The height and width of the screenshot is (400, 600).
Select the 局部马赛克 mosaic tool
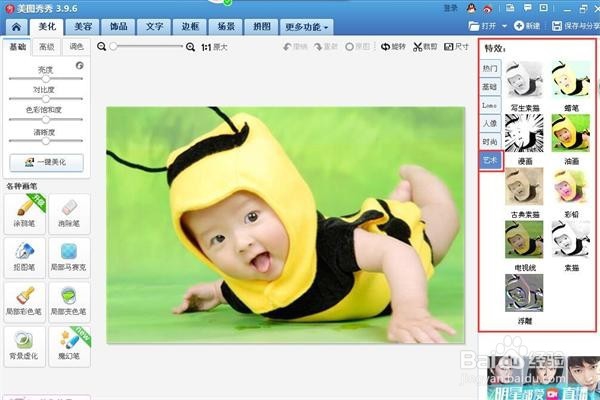69,258
